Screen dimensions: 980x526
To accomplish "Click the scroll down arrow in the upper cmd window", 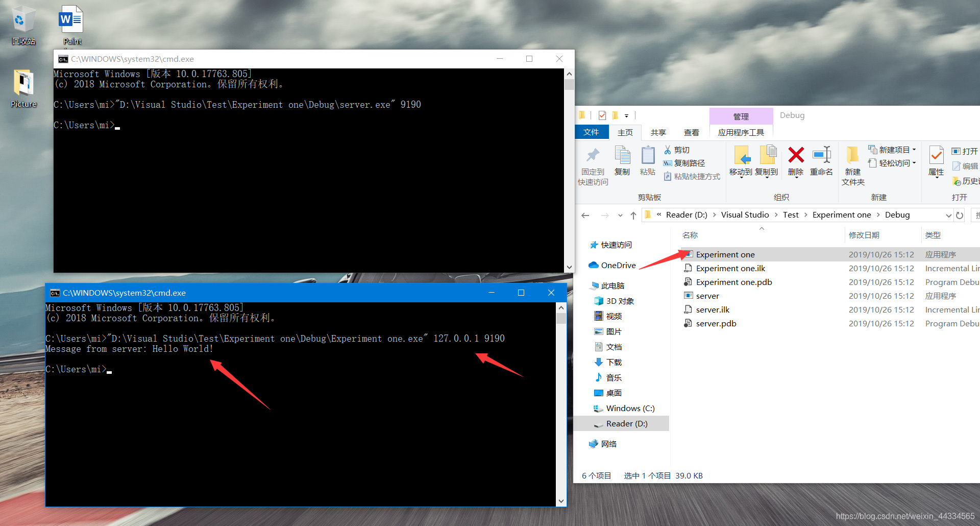I will [569, 267].
